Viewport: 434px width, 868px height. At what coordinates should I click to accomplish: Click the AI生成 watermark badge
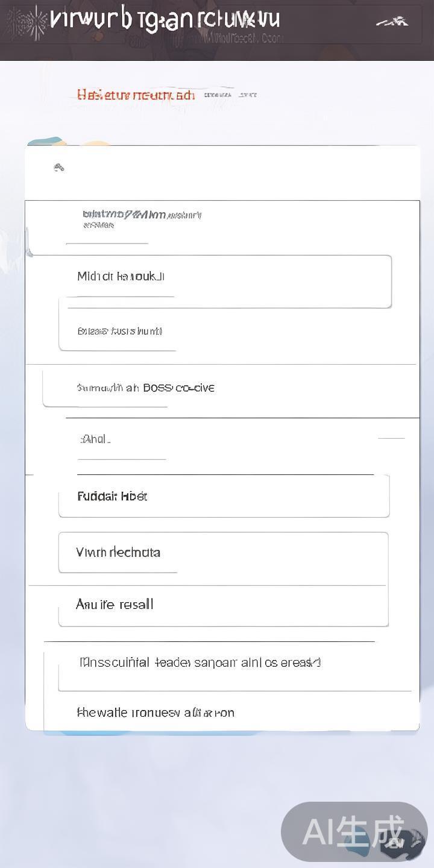pos(353,831)
